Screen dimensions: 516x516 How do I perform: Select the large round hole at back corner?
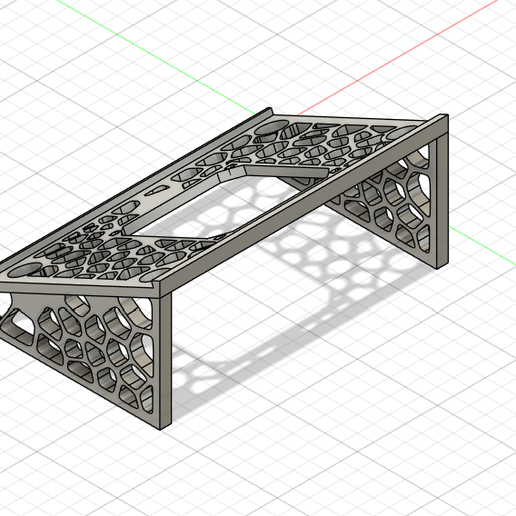[x=272, y=128]
